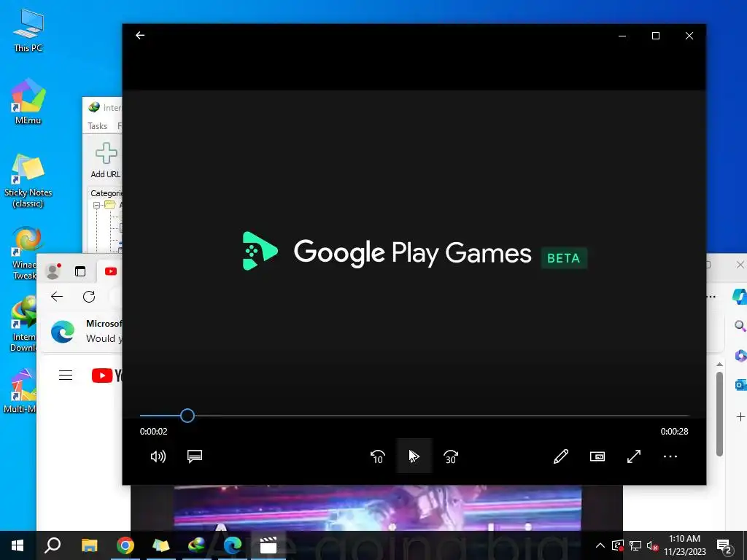Click the Edge back navigation arrow
Screen dimensions: 747x560
pos(57,297)
